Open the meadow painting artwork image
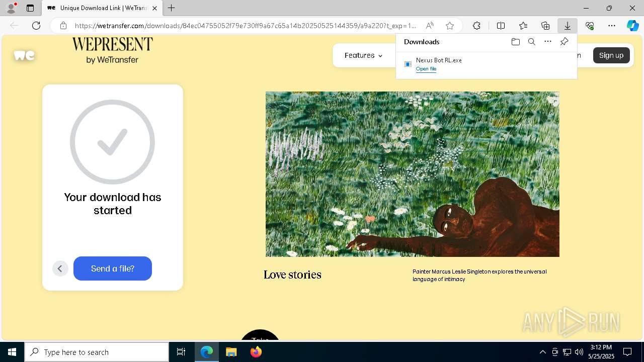This screenshot has width=644, height=362. pos(413,174)
